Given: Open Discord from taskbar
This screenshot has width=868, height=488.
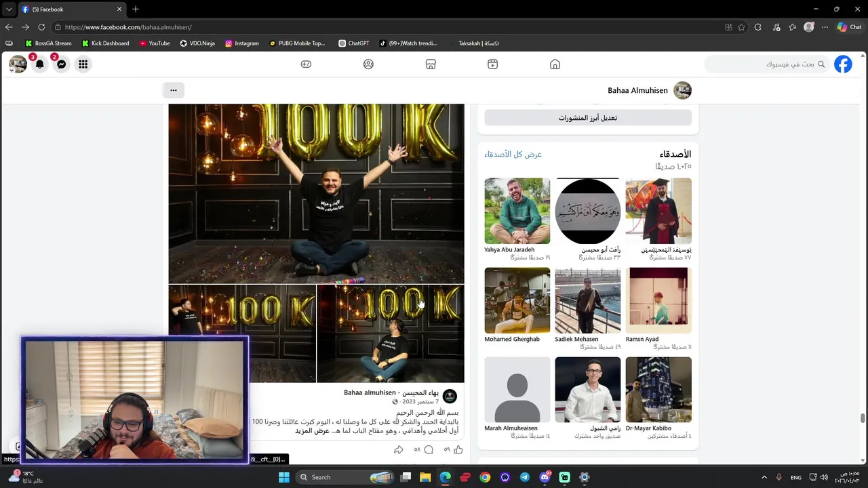Looking at the screenshot, I should [545, 477].
